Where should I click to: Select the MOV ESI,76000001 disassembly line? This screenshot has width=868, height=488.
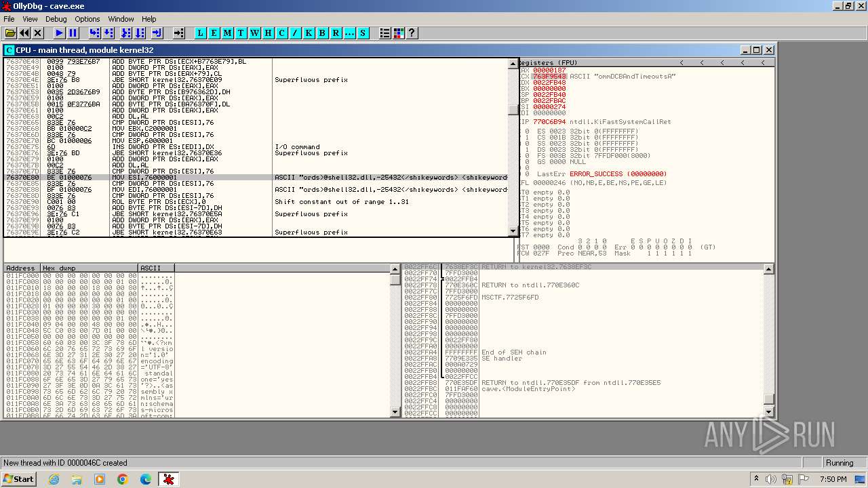coord(256,178)
